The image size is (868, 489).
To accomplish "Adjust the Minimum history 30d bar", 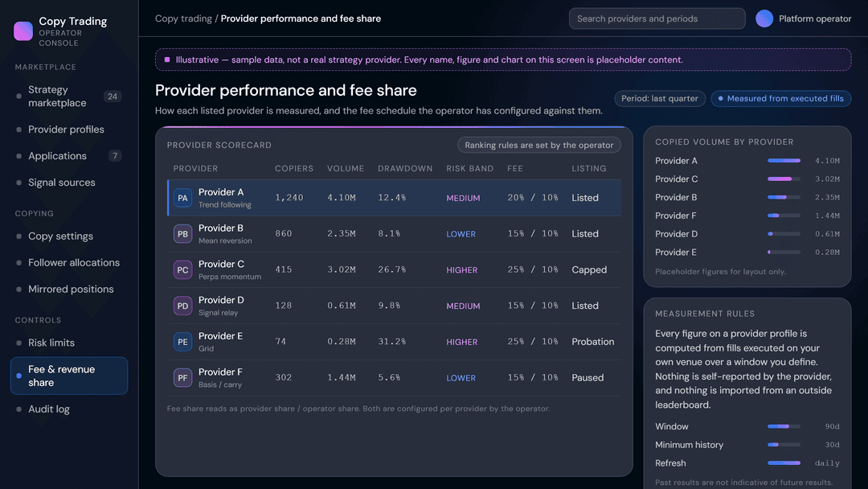I will click(784, 445).
